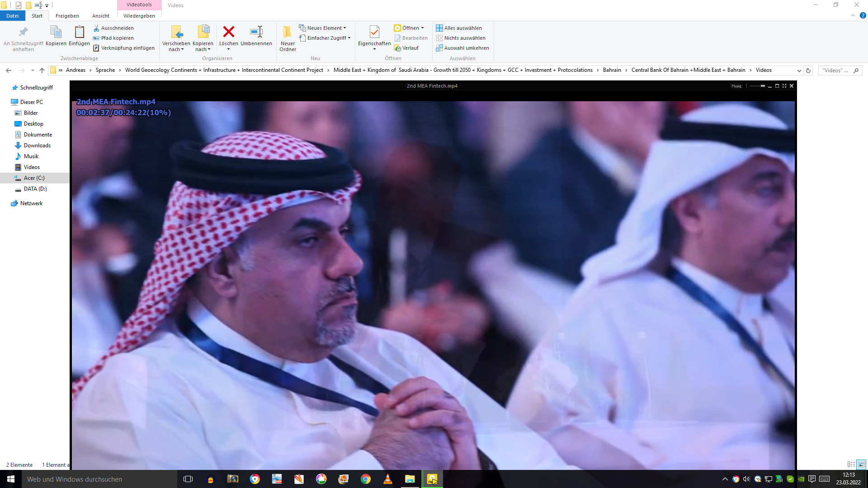Click the More button in video player
868x488 pixels.
click(x=736, y=86)
